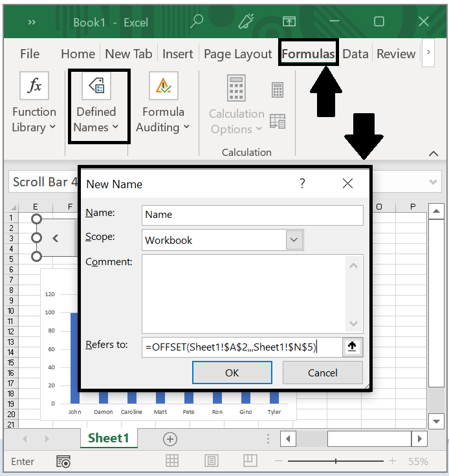The width and height of the screenshot is (449, 476).
Task: Click previous sheet navigation arrow
Action: click(25, 438)
